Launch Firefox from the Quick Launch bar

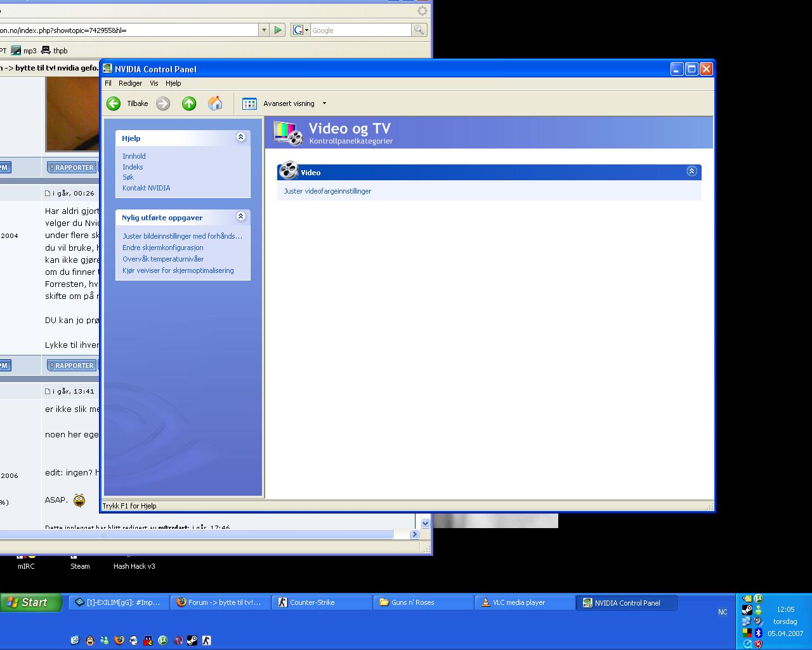tap(119, 640)
